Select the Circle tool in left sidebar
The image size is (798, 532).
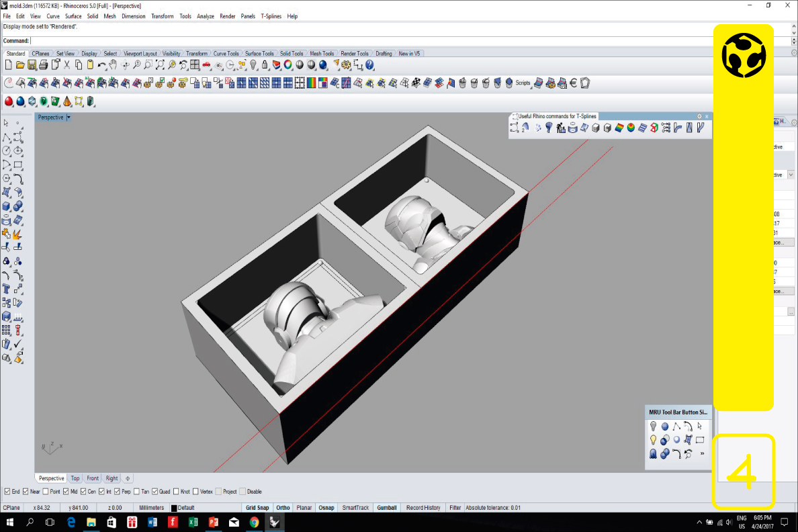(6, 150)
